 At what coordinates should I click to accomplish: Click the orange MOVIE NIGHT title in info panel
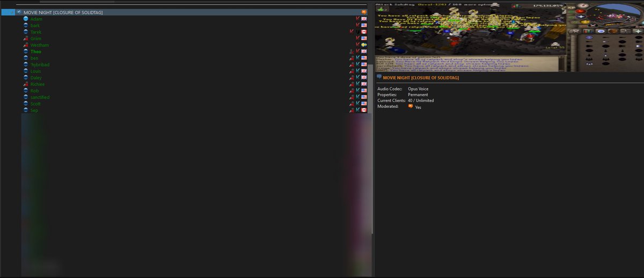[421, 78]
